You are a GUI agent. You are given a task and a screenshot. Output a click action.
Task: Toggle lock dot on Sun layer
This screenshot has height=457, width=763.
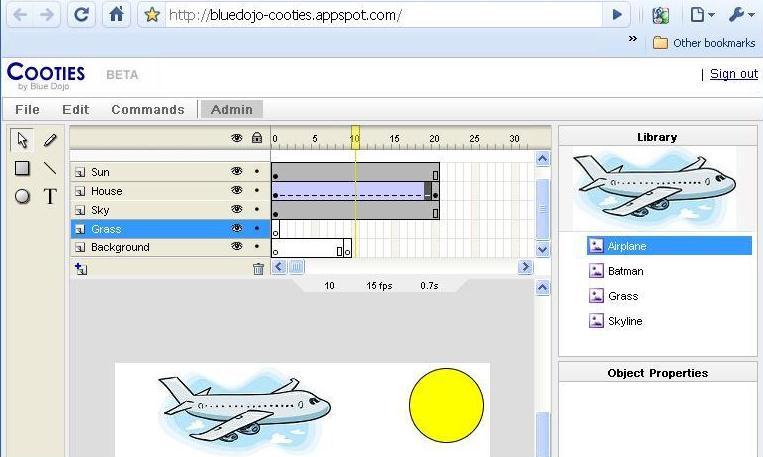[x=257, y=171]
